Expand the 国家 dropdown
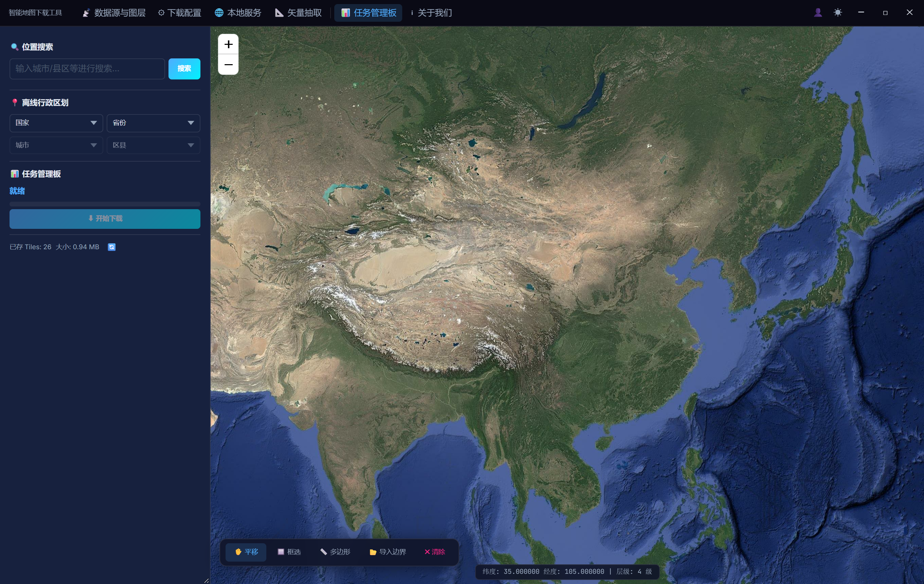 tap(56, 123)
